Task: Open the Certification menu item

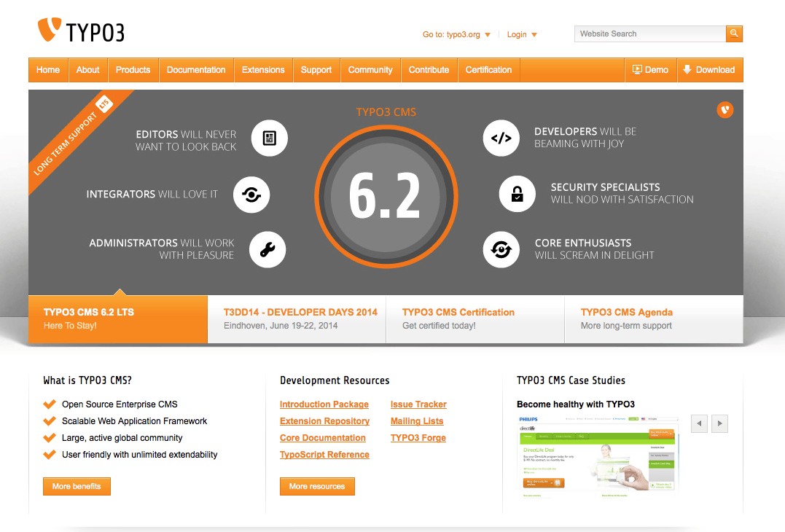Action: (x=488, y=70)
